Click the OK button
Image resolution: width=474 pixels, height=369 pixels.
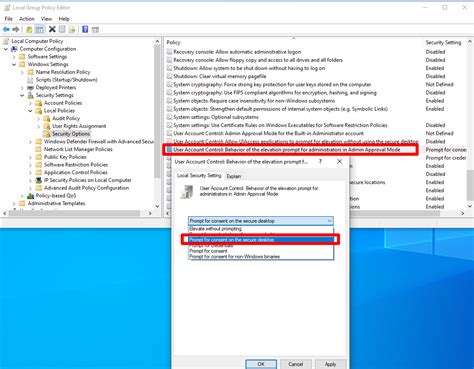(261, 364)
